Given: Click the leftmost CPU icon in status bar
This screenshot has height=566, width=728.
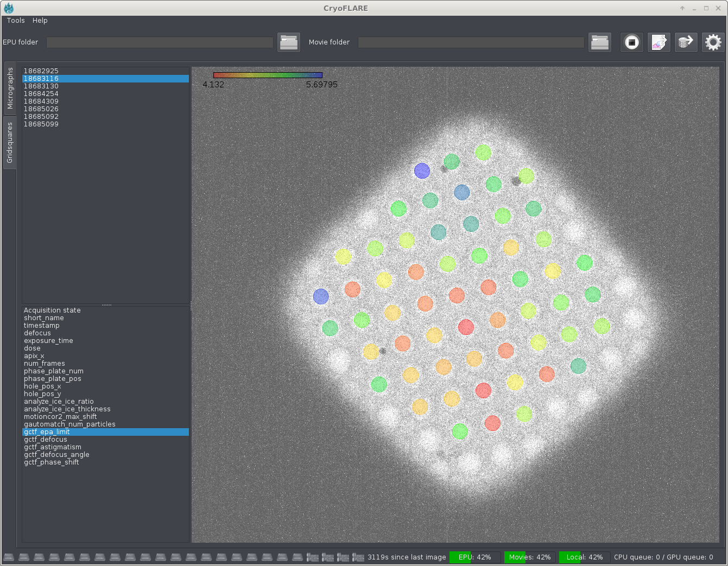Looking at the screenshot, I should tap(9, 557).
